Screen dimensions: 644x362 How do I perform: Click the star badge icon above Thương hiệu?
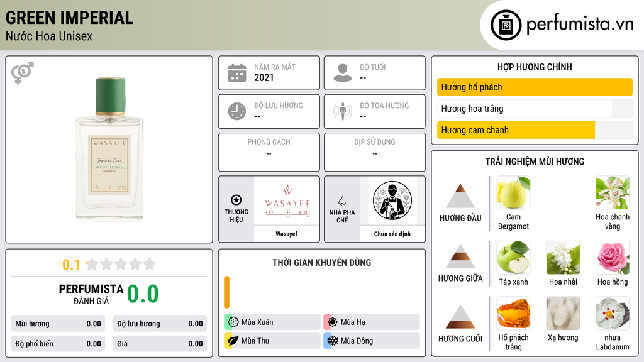coord(236,200)
